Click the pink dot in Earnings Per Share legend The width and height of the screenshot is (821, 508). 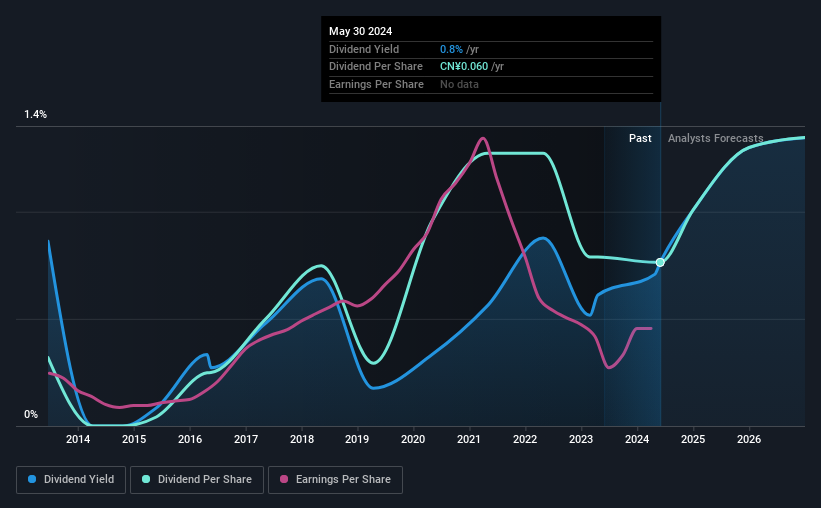point(284,479)
